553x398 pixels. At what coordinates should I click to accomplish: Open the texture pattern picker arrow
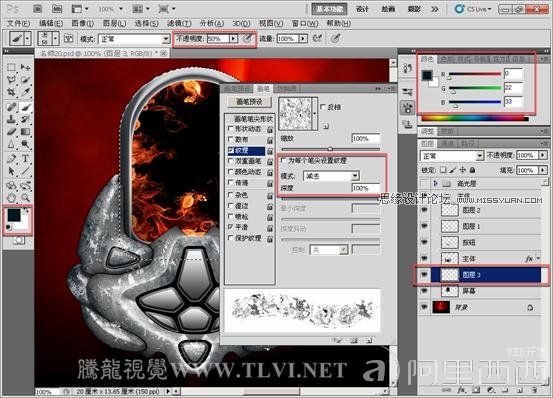(x=315, y=114)
